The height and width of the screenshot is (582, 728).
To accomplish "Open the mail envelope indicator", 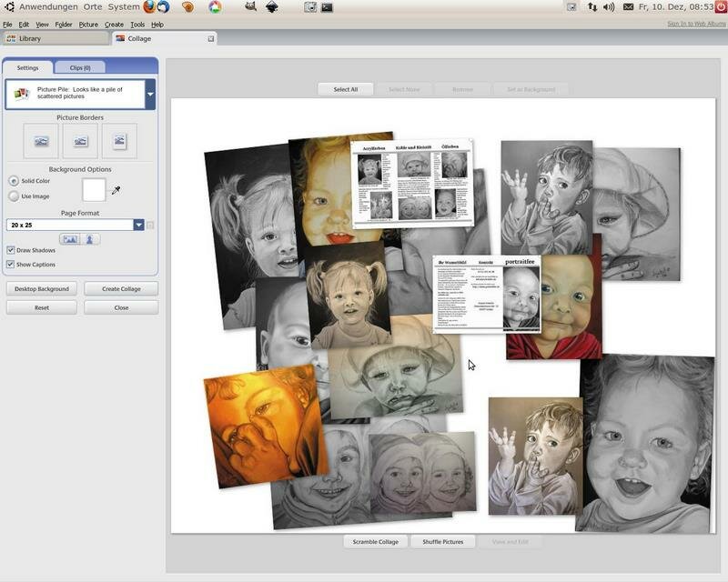I will point(628,7).
